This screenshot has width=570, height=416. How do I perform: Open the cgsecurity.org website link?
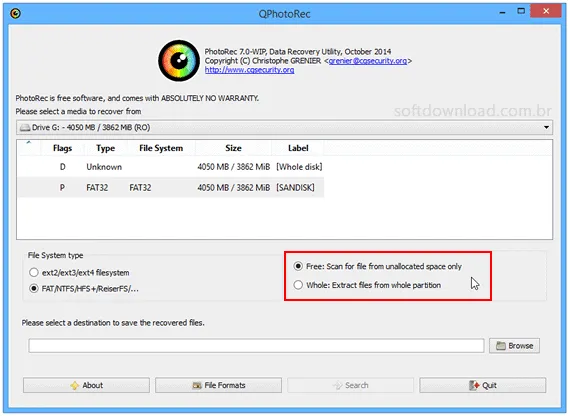tap(249, 70)
